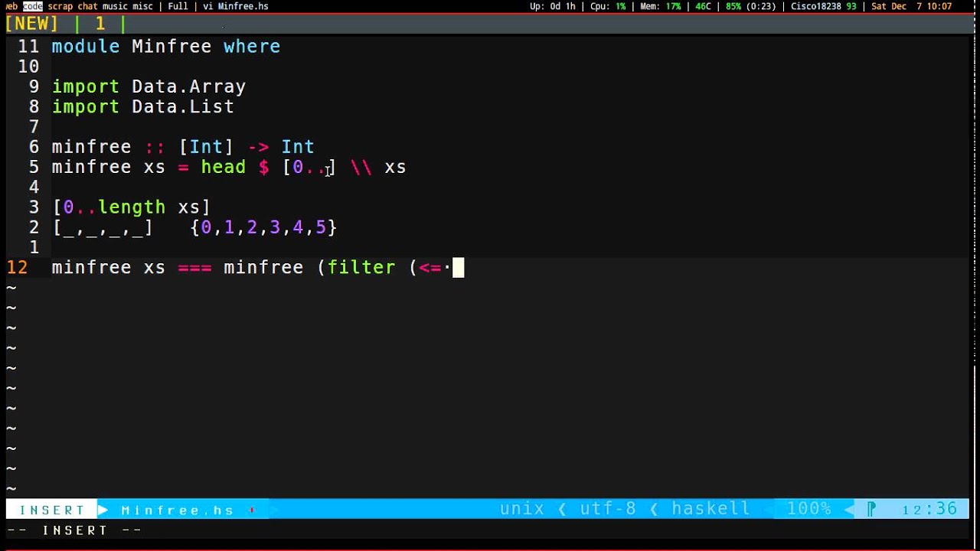The width and height of the screenshot is (980, 551).
Task: Click the 'haskell' filetype segment
Action: tap(710, 509)
